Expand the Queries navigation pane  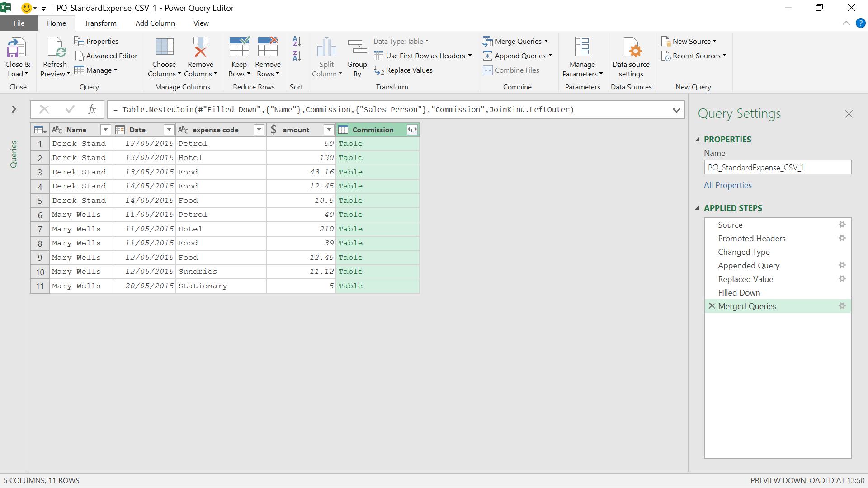[x=14, y=109]
